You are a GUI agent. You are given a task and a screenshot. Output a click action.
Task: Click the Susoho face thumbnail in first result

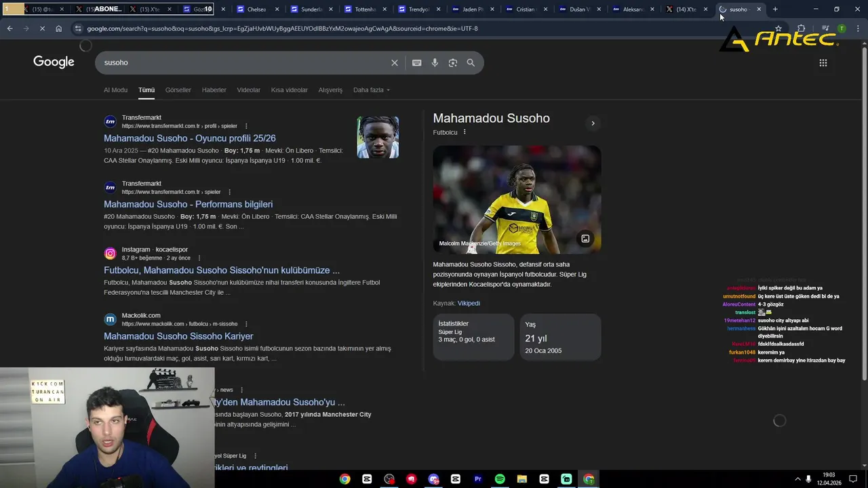pos(378,137)
